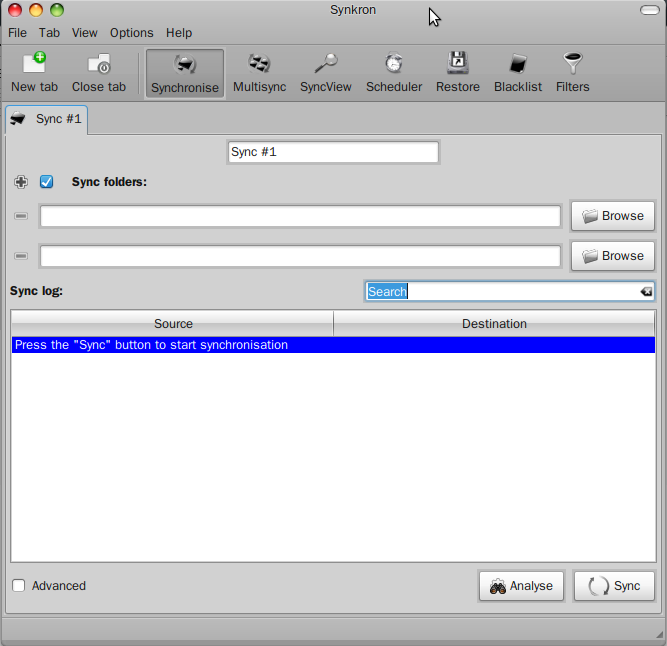The image size is (667, 646).
Task: Open the Restore page
Action: (458, 73)
